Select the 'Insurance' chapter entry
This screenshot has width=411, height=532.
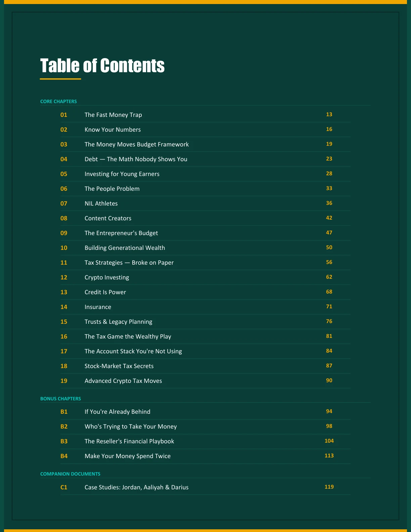coord(98,307)
